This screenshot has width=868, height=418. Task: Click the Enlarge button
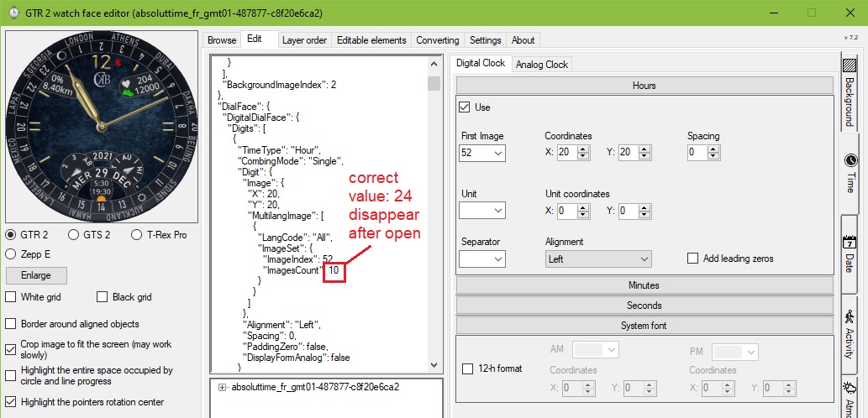point(36,275)
